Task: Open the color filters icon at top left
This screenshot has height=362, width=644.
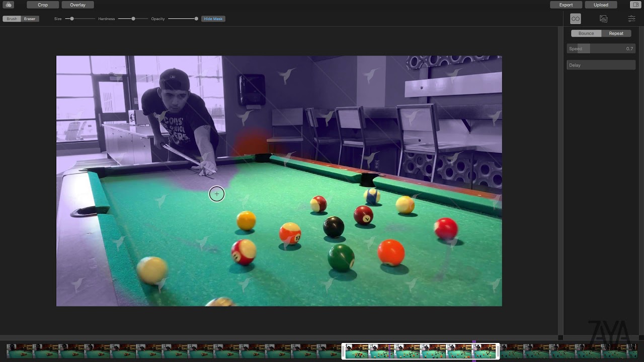Action: coord(9,5)
